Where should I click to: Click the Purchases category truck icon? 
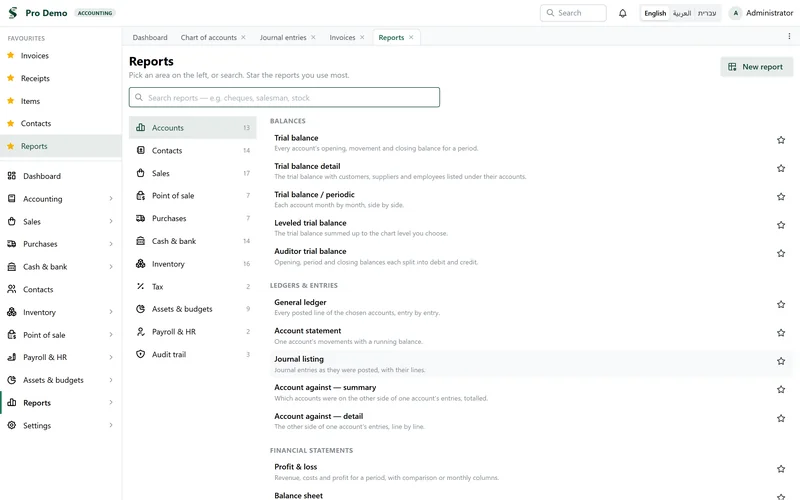141,218
